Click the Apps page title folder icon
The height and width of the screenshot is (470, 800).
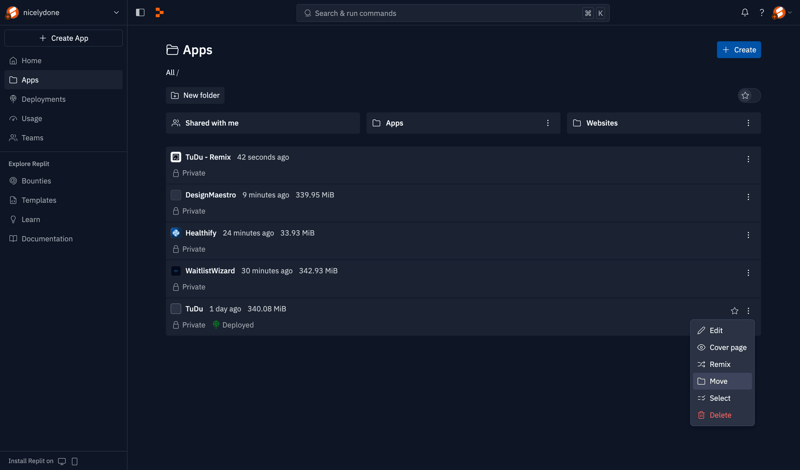click(172, 50)
